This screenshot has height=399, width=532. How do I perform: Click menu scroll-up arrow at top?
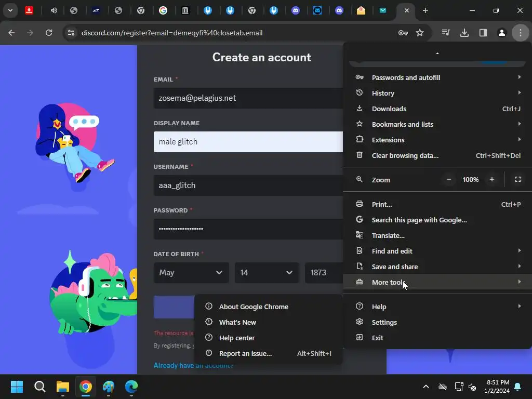pos(437,54)
